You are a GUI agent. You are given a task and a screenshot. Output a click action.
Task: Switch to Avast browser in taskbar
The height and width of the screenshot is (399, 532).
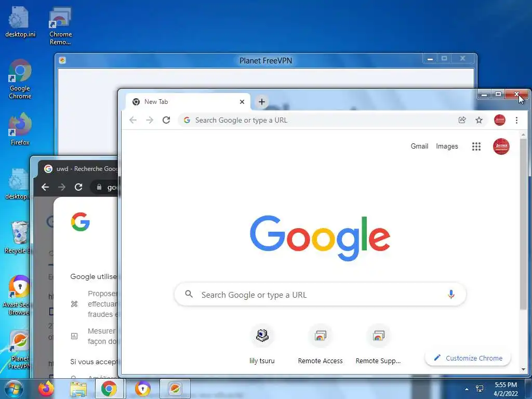(142, 389)
